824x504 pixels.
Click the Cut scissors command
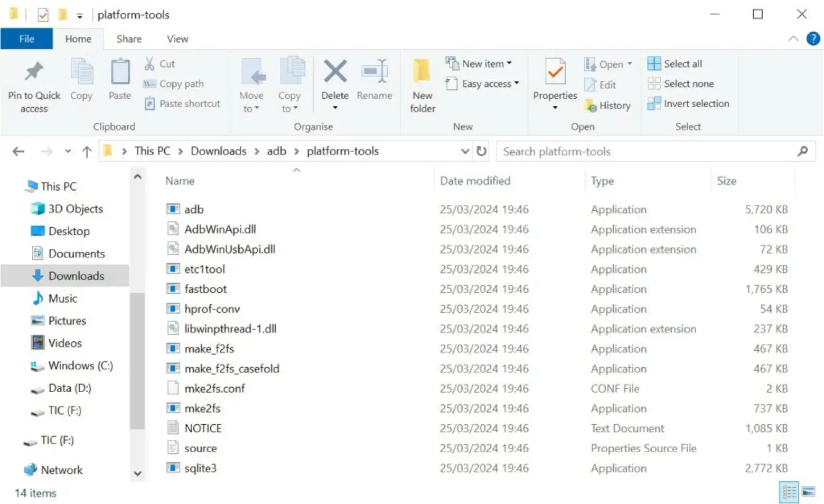pos(160,64)
